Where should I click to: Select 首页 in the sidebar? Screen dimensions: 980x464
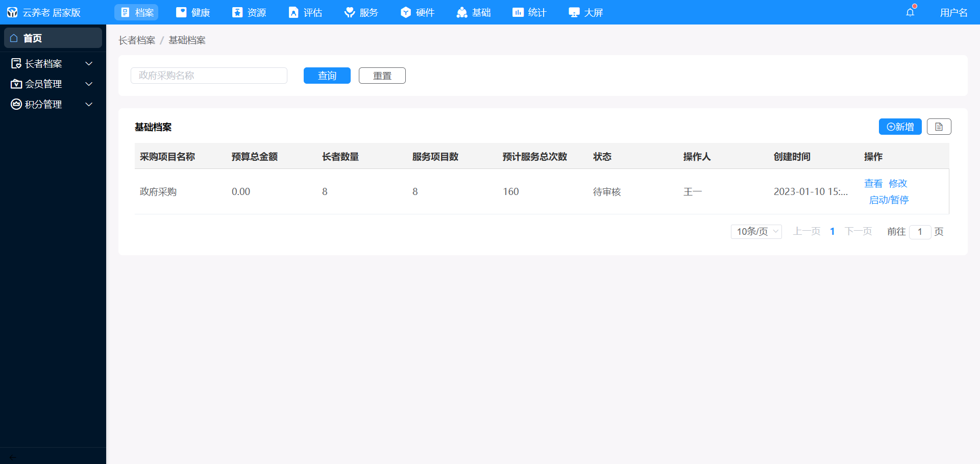(x=53, y=38)
